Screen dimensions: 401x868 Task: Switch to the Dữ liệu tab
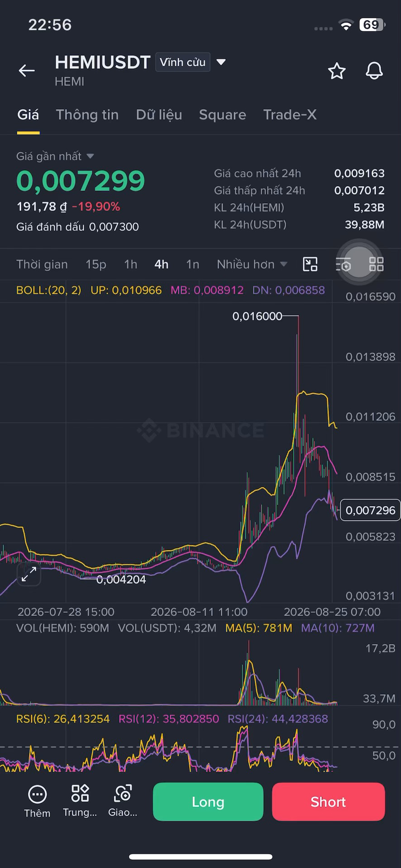pos(159,115)
